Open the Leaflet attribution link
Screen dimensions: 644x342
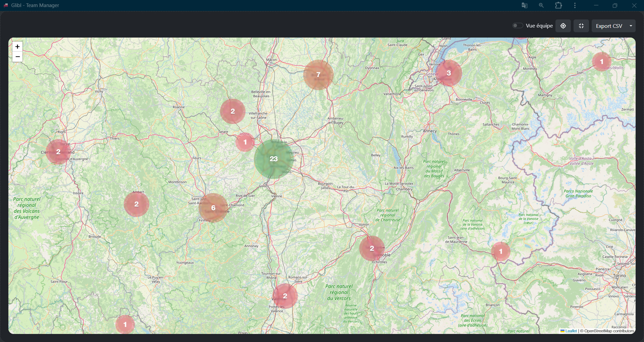coord(571,331)
